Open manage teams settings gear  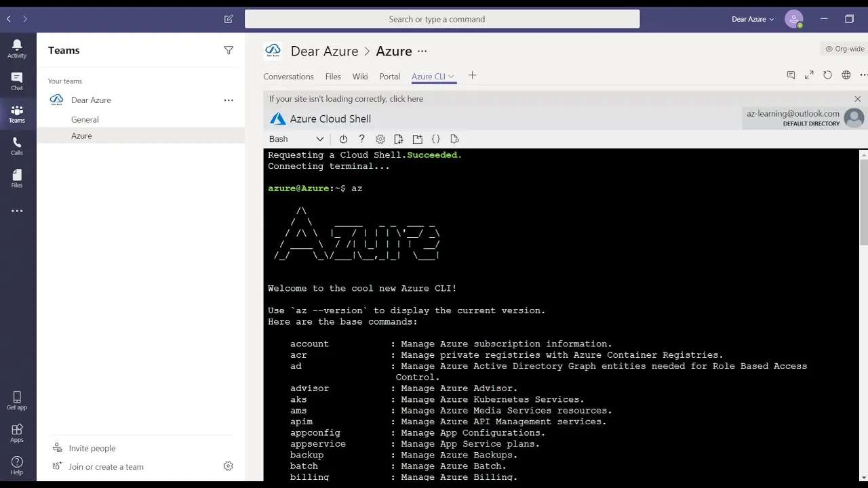[x=228, y=466]
